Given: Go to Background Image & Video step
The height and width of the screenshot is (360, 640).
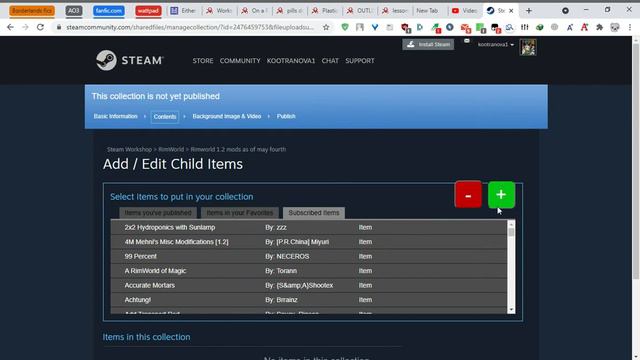Looking at the screenshot, I should pyautogui.click(x=227, y=116).
